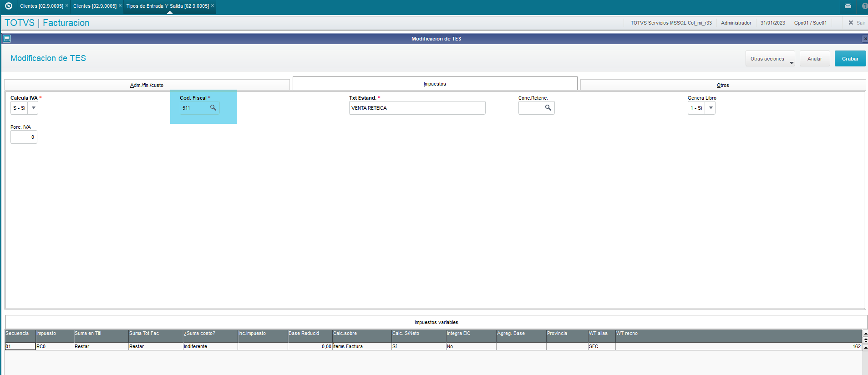Click the Txt Estand. input field
Image resolution: width=868 pixels, height=375 pixels.
(x=417, y=108)
